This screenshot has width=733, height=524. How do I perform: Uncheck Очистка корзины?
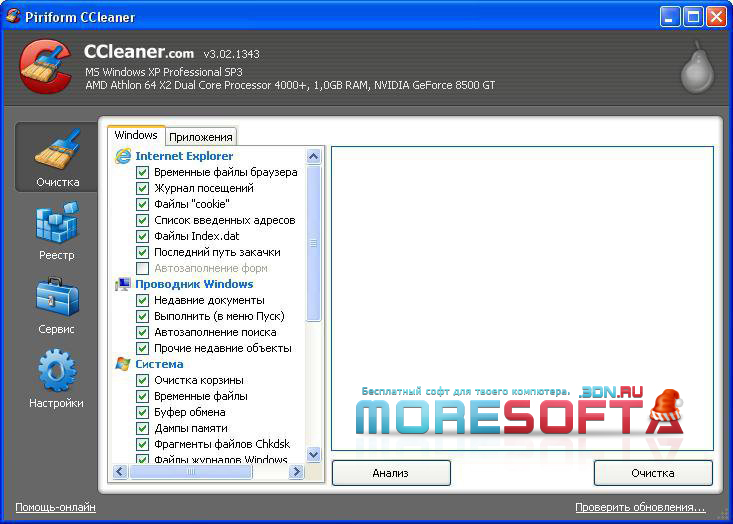[x=143, y=380]
